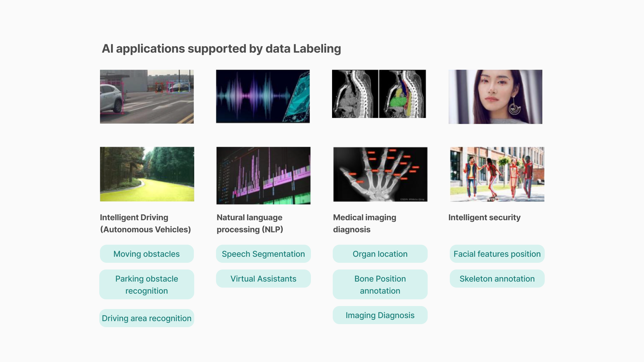Click the Driving area recognition tag
644x362 pixels.
pyautogui.click(x=147, y=318)
